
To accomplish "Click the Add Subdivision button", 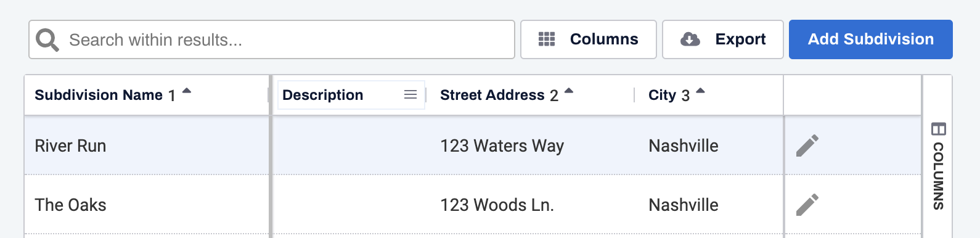I will click(x=871, y=39).
